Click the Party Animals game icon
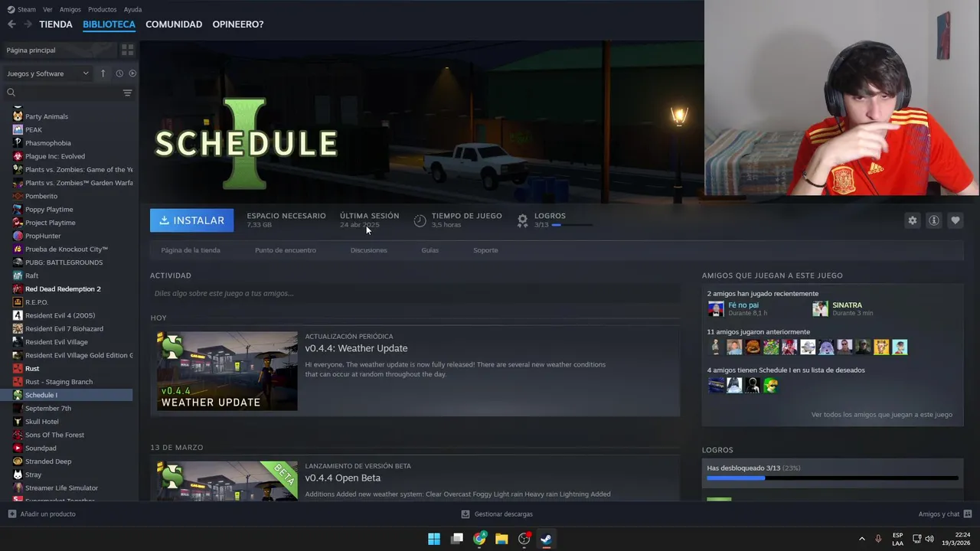The width and height of the screenshot is (980, 551). click(18, 116)
